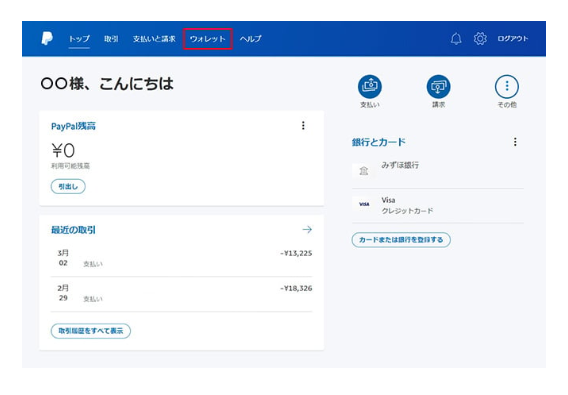Open the ヘルプ menu item

[x=250, y=39]
